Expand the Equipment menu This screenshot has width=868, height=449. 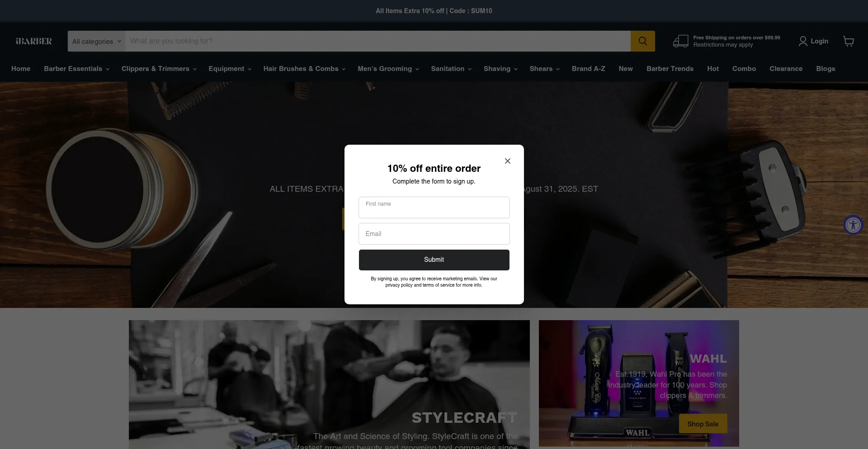click(x=230, y=69)
